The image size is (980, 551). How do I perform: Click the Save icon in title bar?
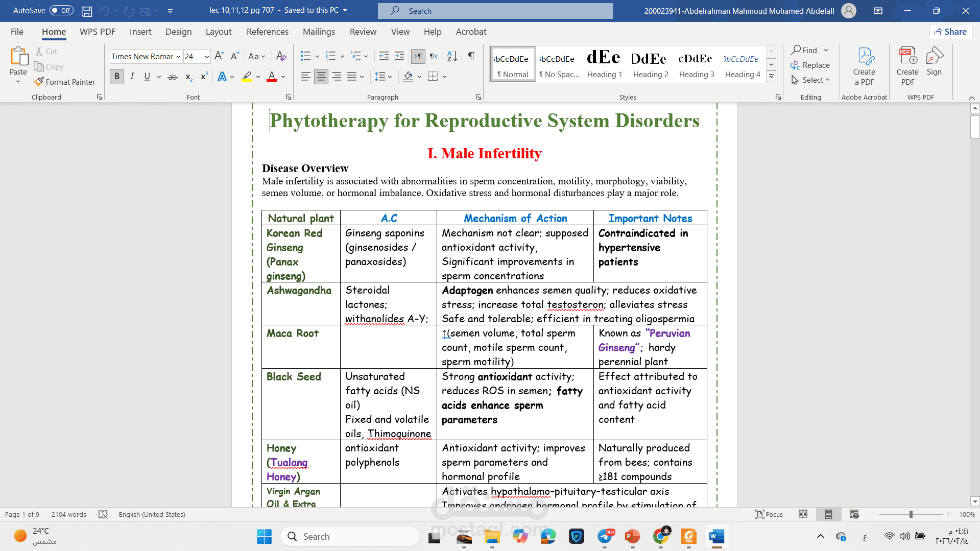pyautogui.click(x=87, y=11)
